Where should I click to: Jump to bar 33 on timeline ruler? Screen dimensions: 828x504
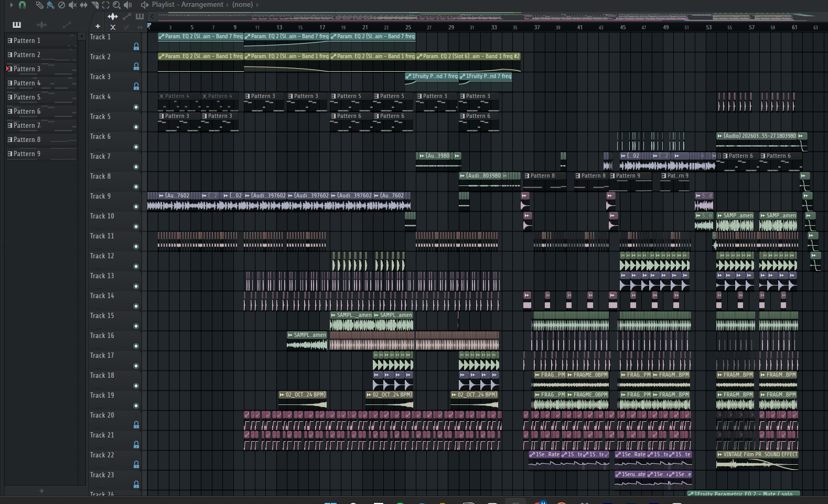point(494,27)
